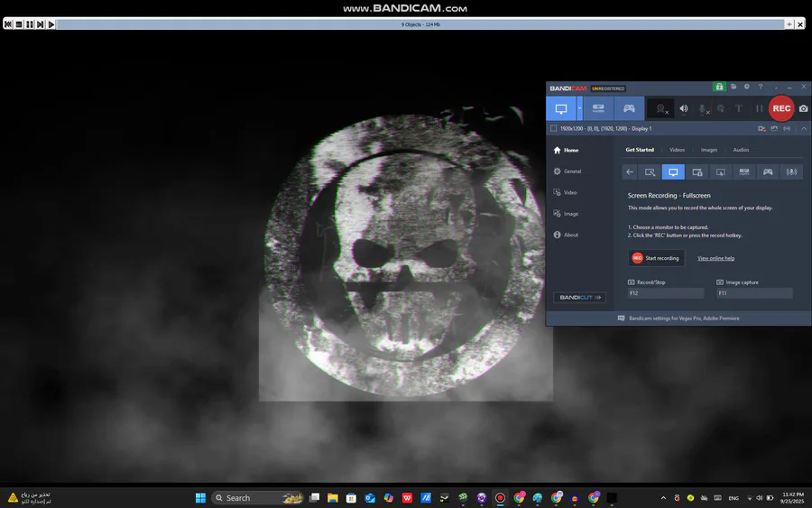
Task: Open Microsoft Store from taskbar
Action: pos(351,498)
